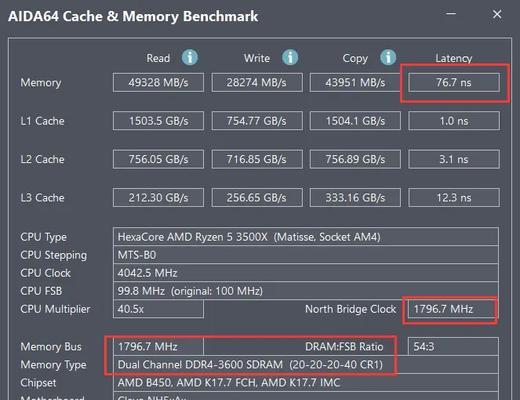
Task: Click the L1 Cache latency 1.0 ns field
Action: [454, 121]
